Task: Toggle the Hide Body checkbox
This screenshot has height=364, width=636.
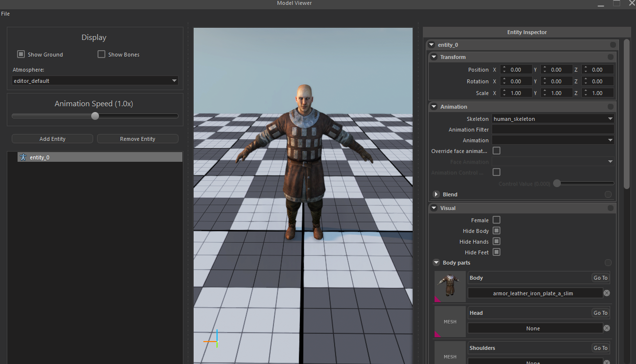Action: coord(497,230)
